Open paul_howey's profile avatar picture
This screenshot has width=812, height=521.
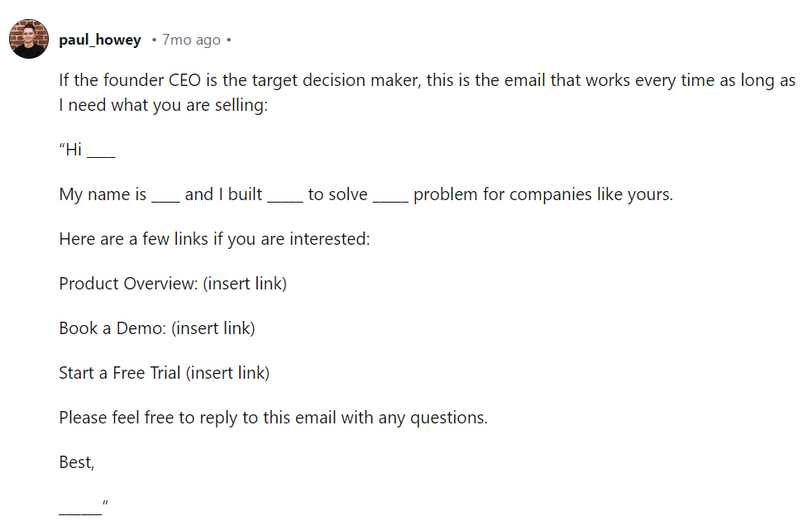click(x=29, y=39)
